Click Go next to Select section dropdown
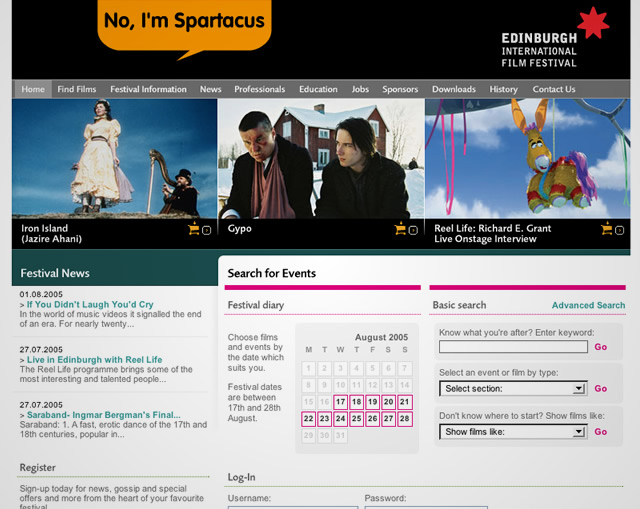Image resolution: width=640 pixels, height=509 pixels. [x=600, y=389]
